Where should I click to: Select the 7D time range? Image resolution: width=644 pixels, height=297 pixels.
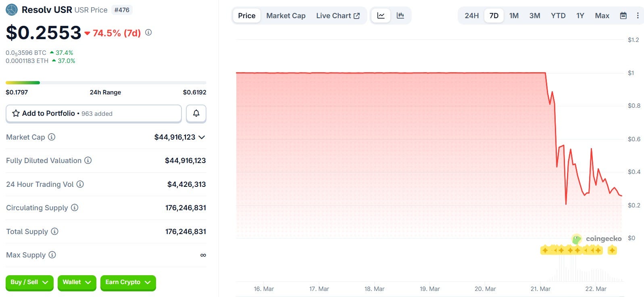(x=494, y=15)
